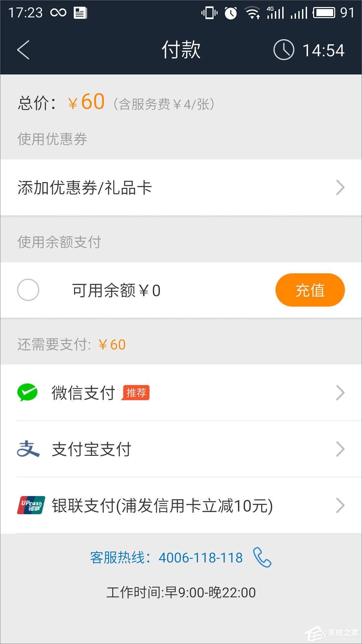Call the hotline number 4006-118-118

(x=200, y=558)
